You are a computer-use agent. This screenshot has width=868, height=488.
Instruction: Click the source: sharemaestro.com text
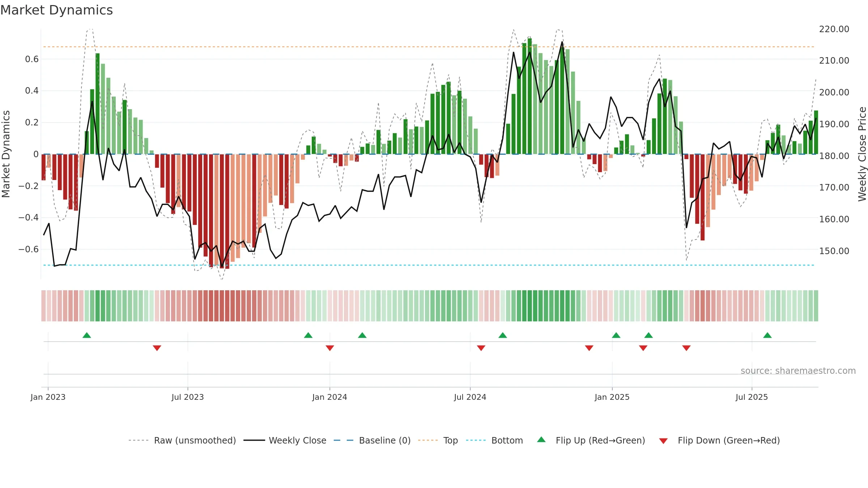point(798,371)
